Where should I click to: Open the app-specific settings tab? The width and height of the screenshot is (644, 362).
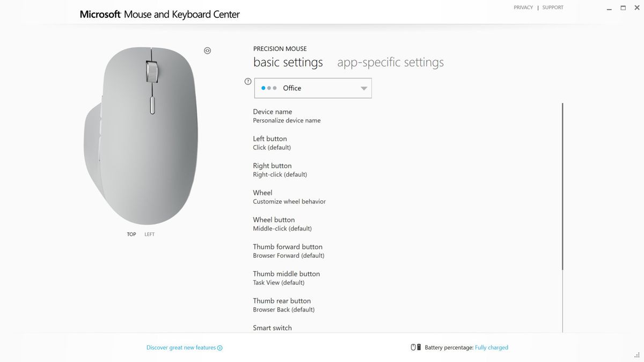click(x=391, y=62)
